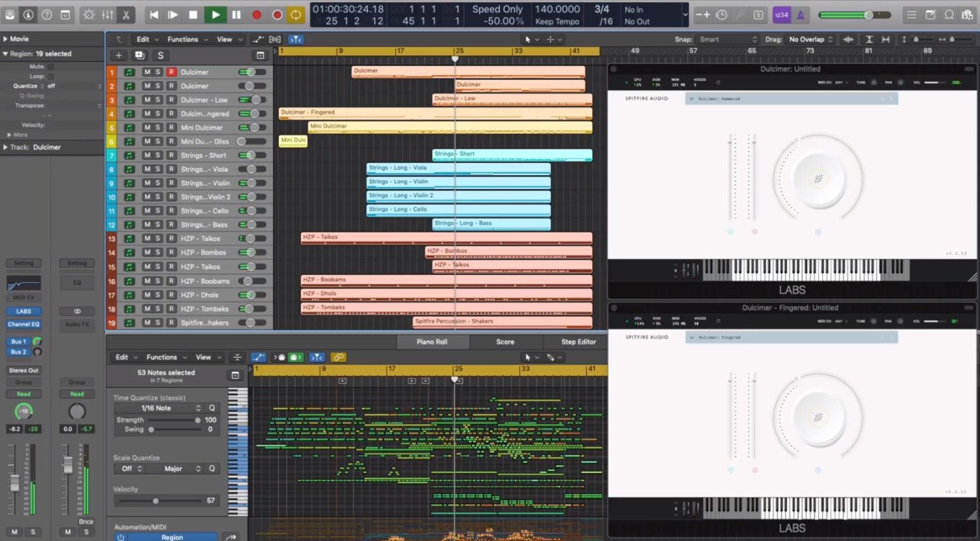Image resolution: width=980 pixels, height=541 pixels.
Task: Mute the Dulcimer - Low track
Action: coord(147,100)
